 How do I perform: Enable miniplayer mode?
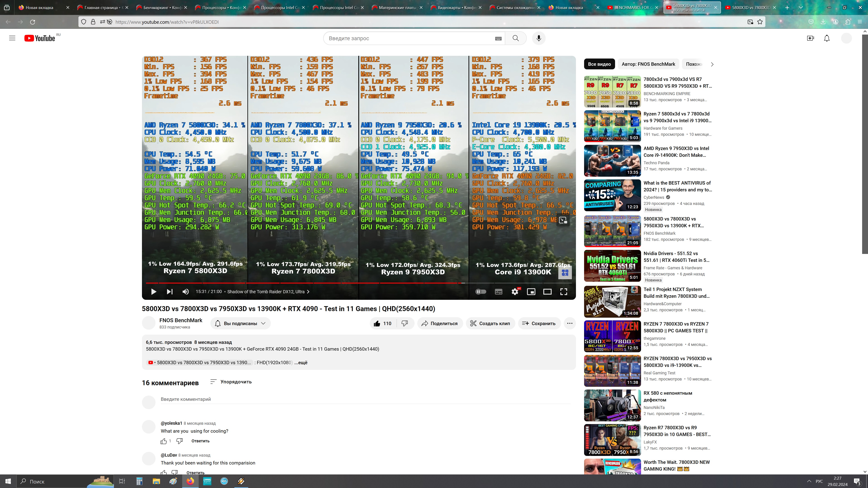tap(531, 292)
